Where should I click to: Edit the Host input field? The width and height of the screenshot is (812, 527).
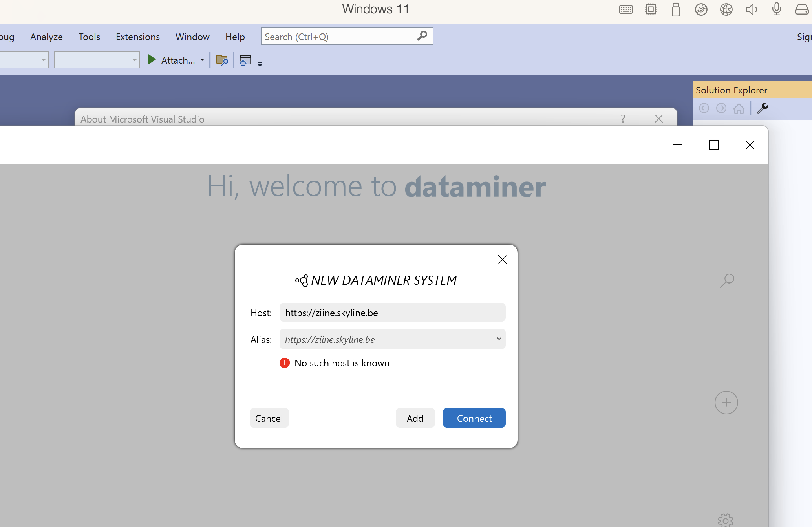tap(392, 313)
